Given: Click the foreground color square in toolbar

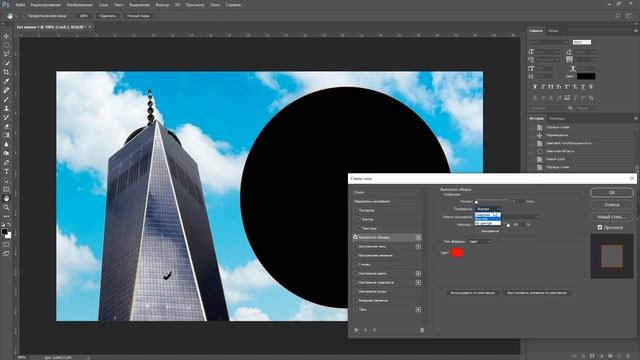Looking at the screenshot, I should click(x=4, y=232).
